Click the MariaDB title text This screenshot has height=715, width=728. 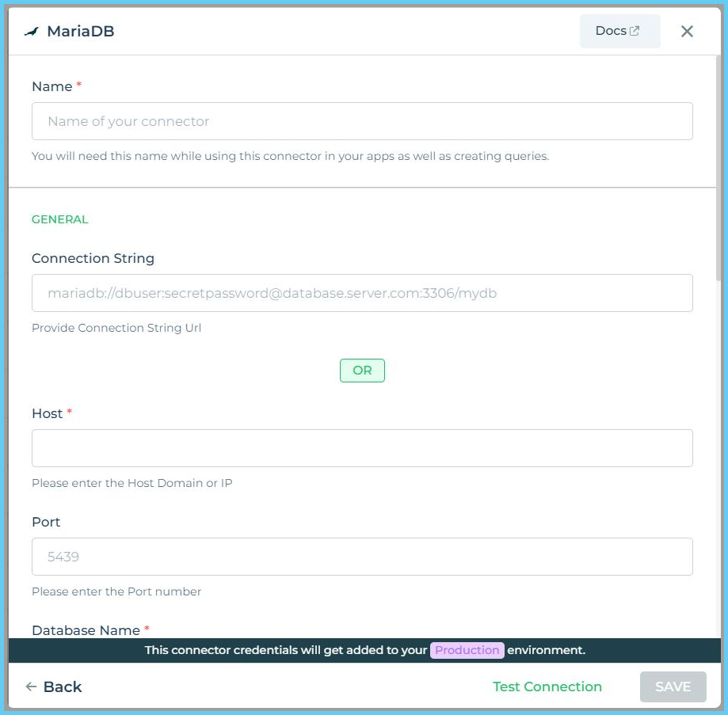(x=81, y=32)
